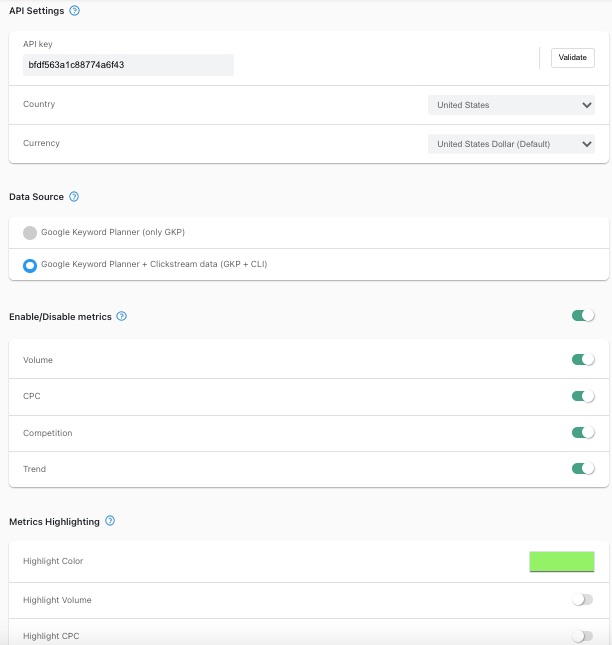
Task: Open the Country dropdown
Action: click(510, 105)
